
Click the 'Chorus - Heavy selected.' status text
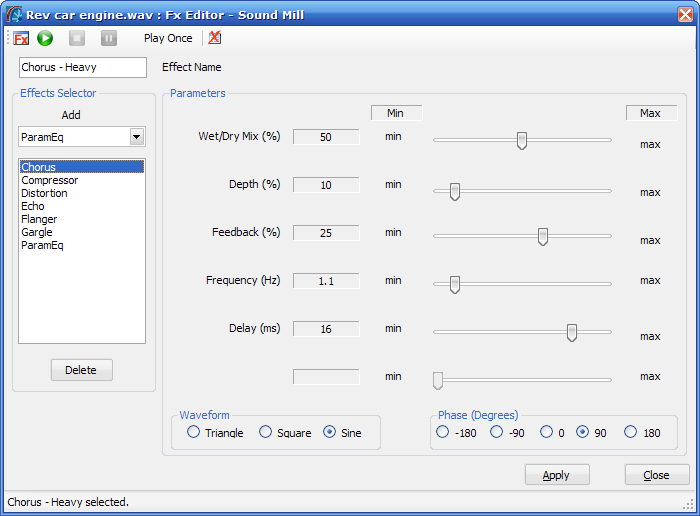tap(68, 502)
